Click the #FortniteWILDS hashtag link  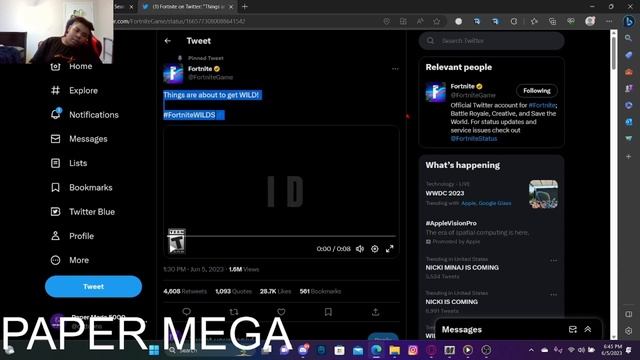[x=189, y=115]
